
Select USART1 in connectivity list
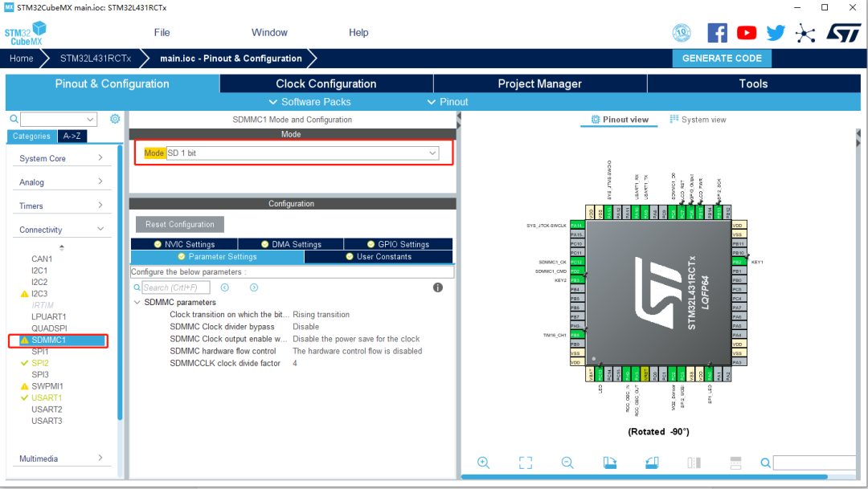click(47, 397)
